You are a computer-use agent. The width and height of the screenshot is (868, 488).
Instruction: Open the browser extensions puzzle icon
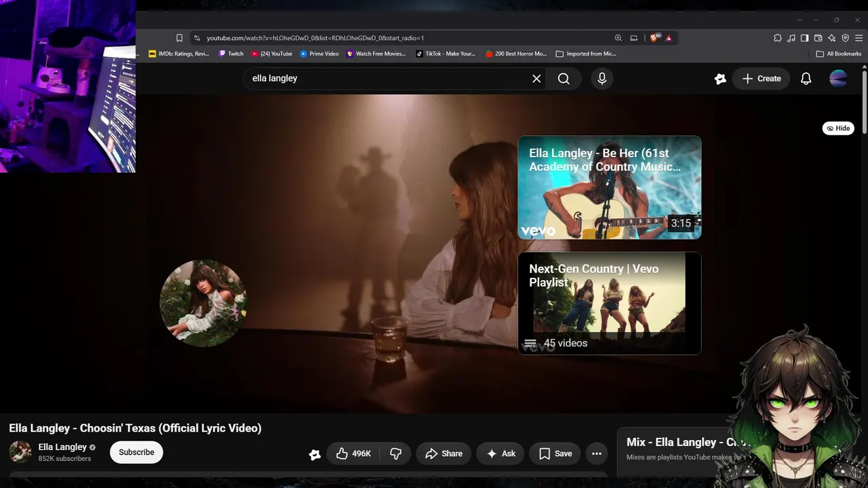click(778, 38)
